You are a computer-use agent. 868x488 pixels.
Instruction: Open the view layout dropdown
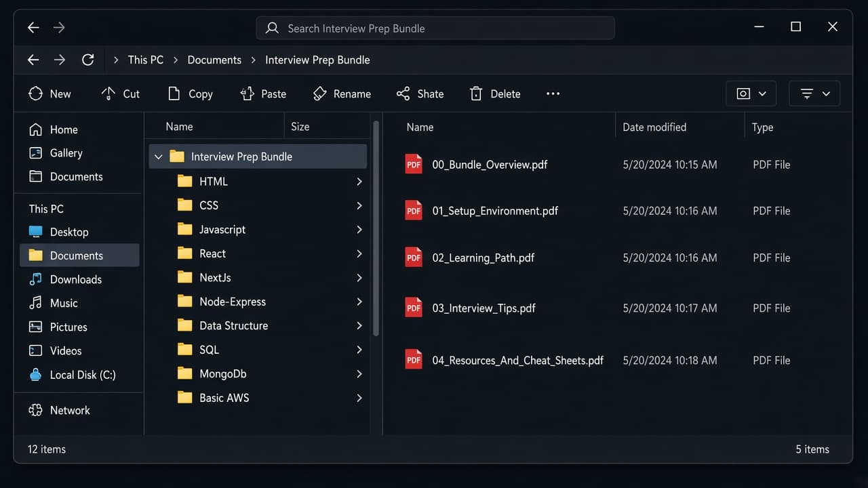tap(751, 94)
